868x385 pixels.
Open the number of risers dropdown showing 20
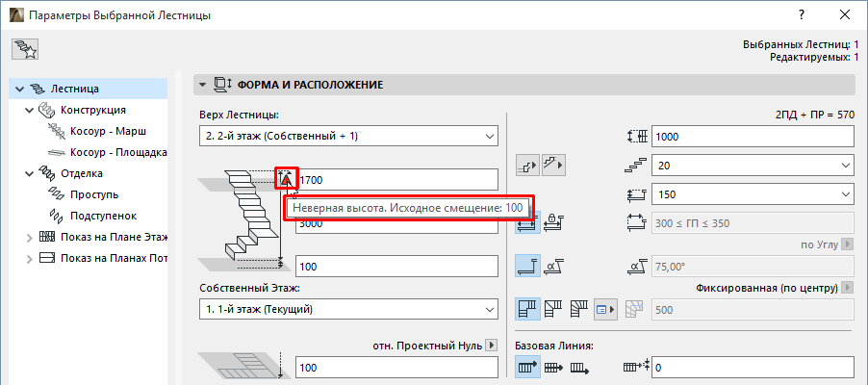coord(753,166)
